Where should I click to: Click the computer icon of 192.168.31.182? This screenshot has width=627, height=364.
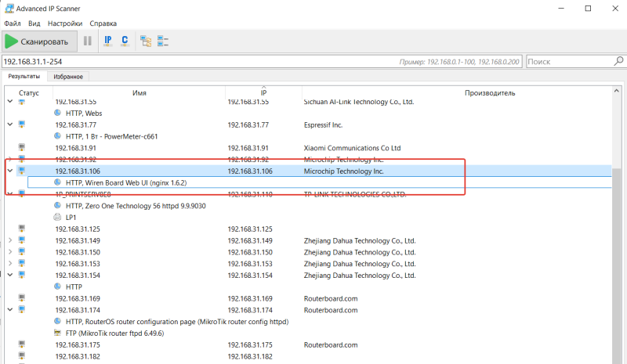tap(22, 356)
